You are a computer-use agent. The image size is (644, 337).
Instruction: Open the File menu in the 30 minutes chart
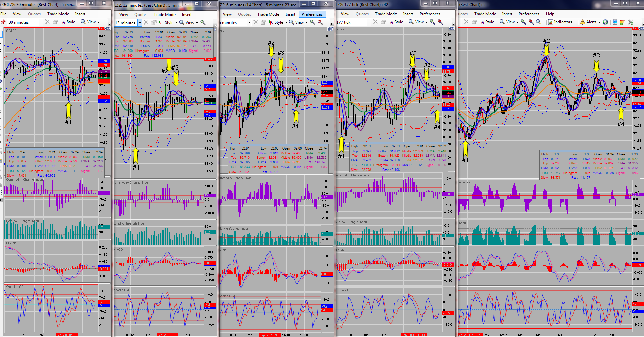click(4, 14)
